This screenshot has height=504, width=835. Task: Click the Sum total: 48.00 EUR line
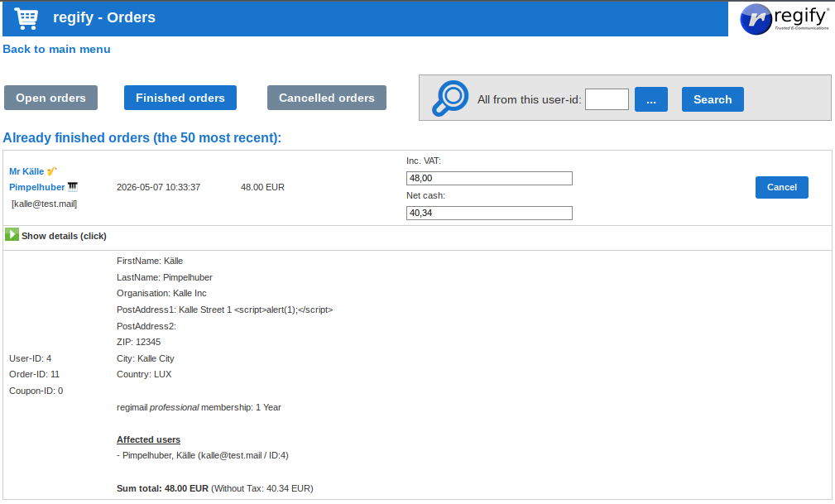click(214, 488)
